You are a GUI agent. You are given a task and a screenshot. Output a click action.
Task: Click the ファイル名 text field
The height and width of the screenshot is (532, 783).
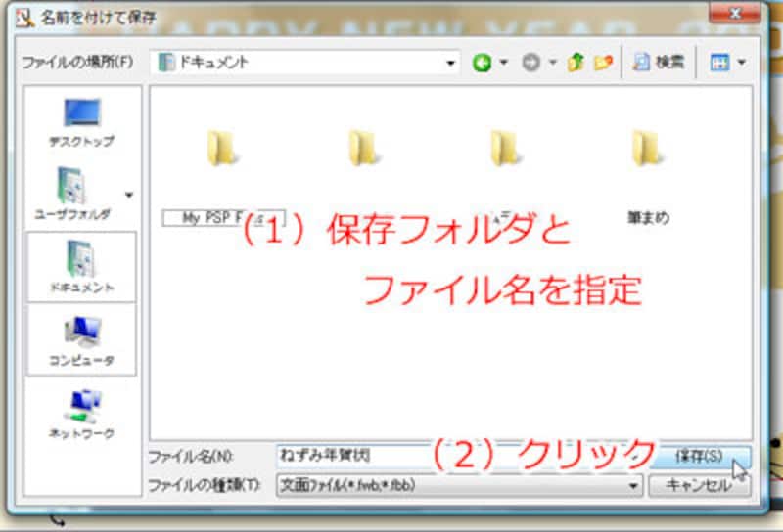(x=459, y=456)
